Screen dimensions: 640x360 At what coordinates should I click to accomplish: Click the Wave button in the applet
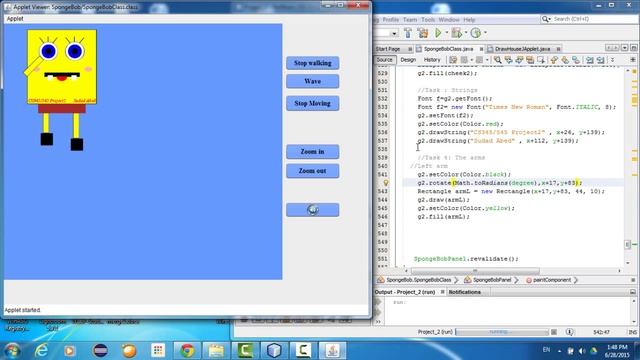click(312, 81)
